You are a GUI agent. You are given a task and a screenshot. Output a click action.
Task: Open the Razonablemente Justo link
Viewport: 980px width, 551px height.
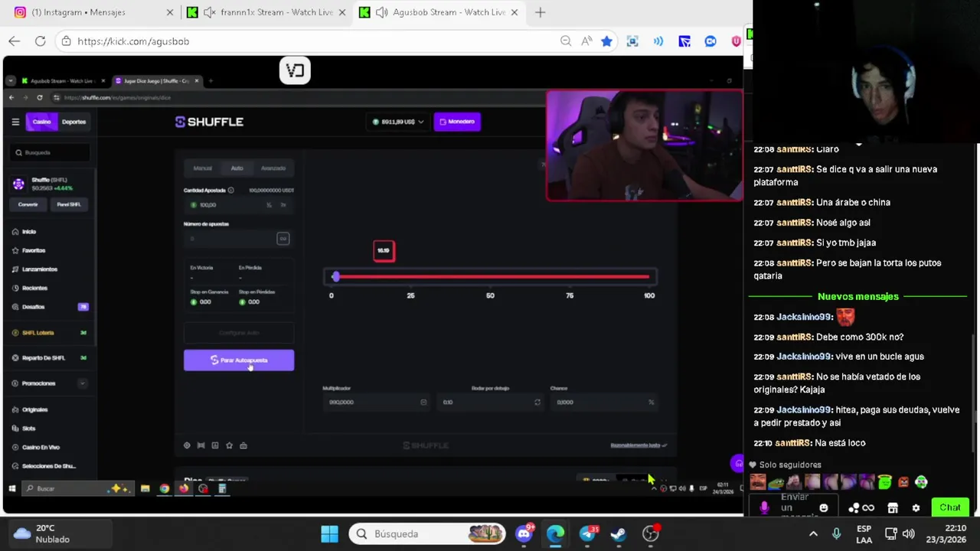click(639, 445)
